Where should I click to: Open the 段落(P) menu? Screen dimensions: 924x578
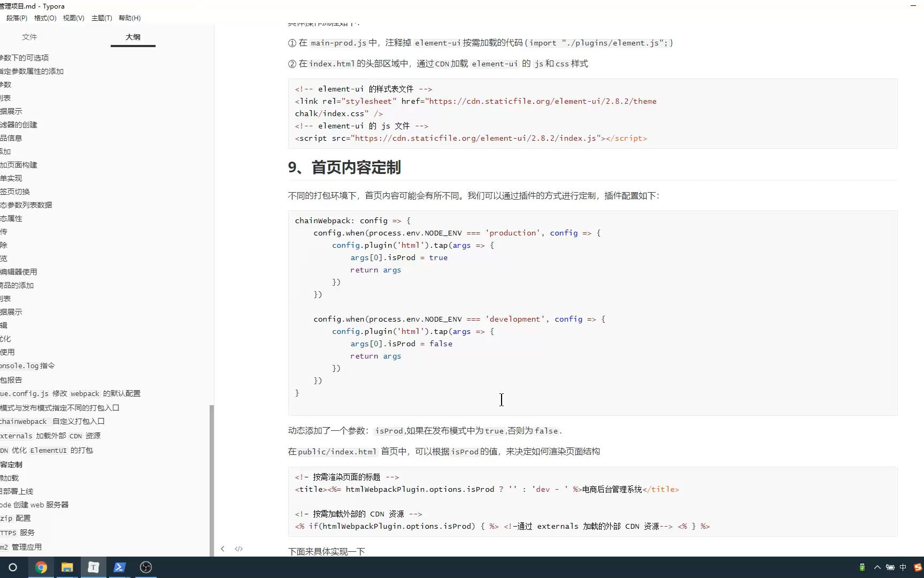17,18
